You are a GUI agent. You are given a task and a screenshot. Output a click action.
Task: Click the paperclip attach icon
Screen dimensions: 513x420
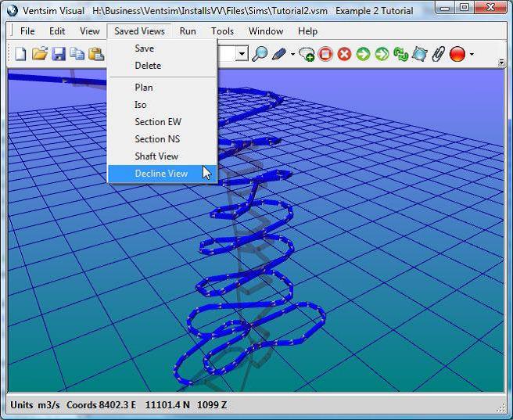click(439, 54)
